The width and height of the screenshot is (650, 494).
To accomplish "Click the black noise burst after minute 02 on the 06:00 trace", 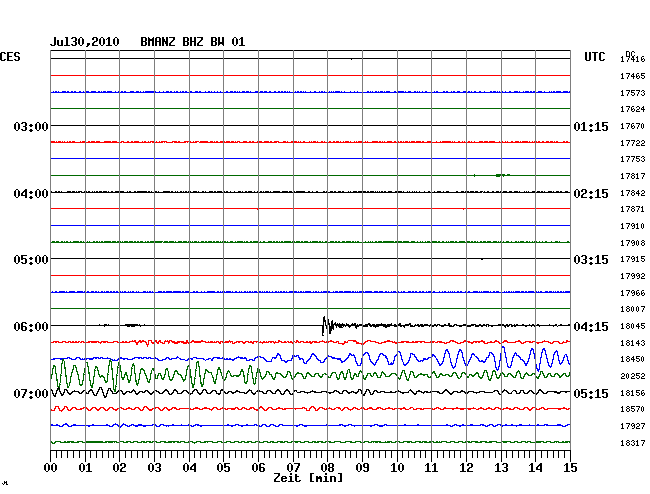I will coord(133,325).
